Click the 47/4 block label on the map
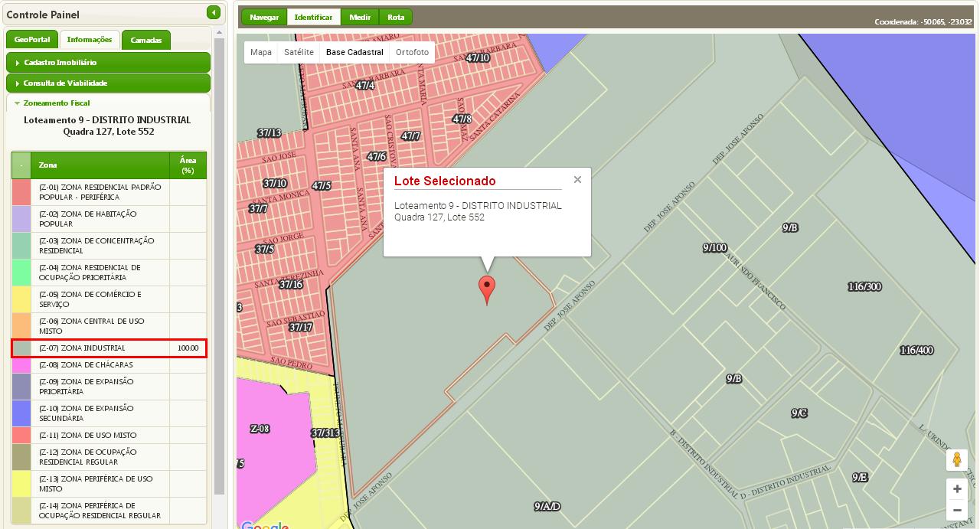Viewport: 980px width, 529px height. coord(365,85)
